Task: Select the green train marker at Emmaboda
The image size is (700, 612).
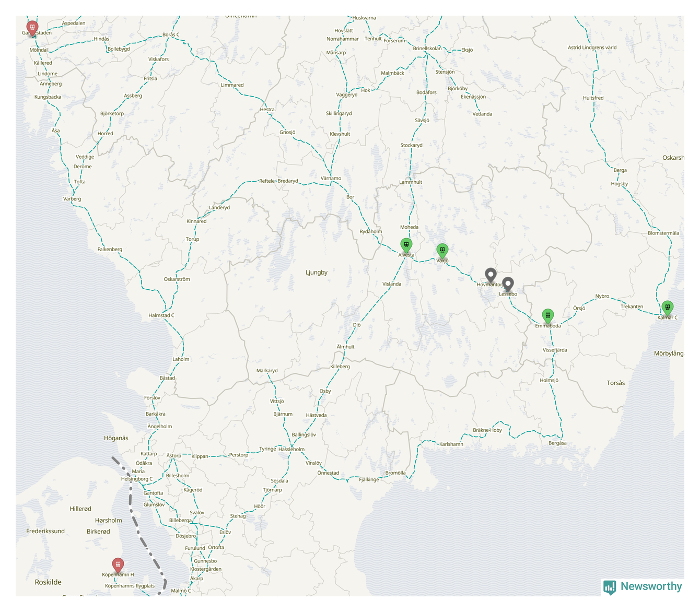Action: coord(547,316)
